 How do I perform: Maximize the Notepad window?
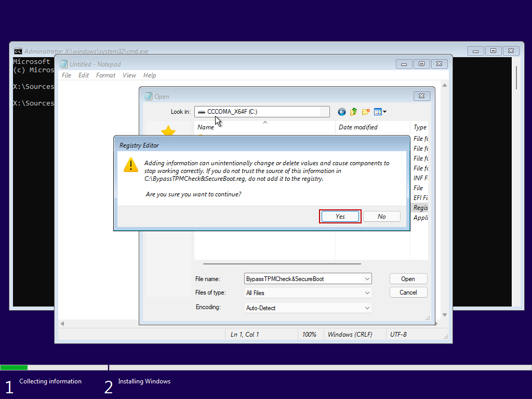click(421, 64)
